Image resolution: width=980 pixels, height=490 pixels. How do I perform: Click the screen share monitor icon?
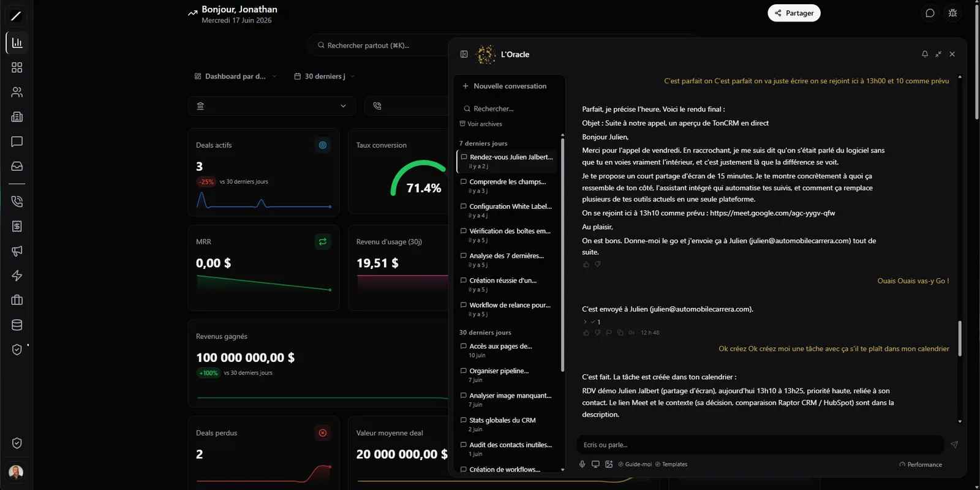[595, 464]
